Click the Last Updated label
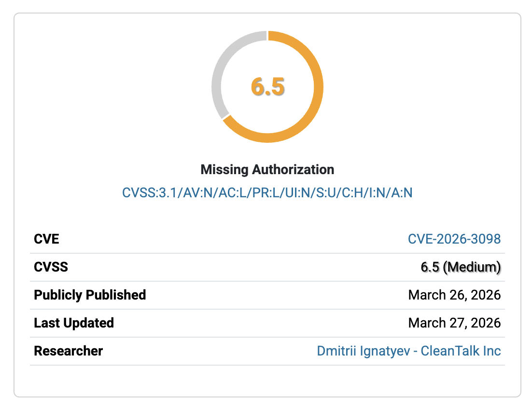This screenshot has height=410, width=532. click(x=74, y=323)
